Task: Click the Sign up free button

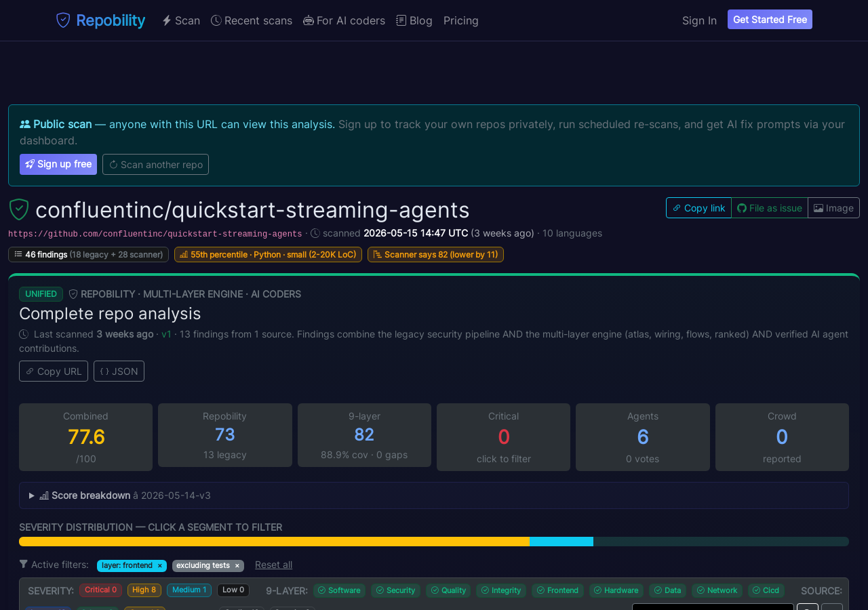Action: pyautogui.click(x=58, y=164)
